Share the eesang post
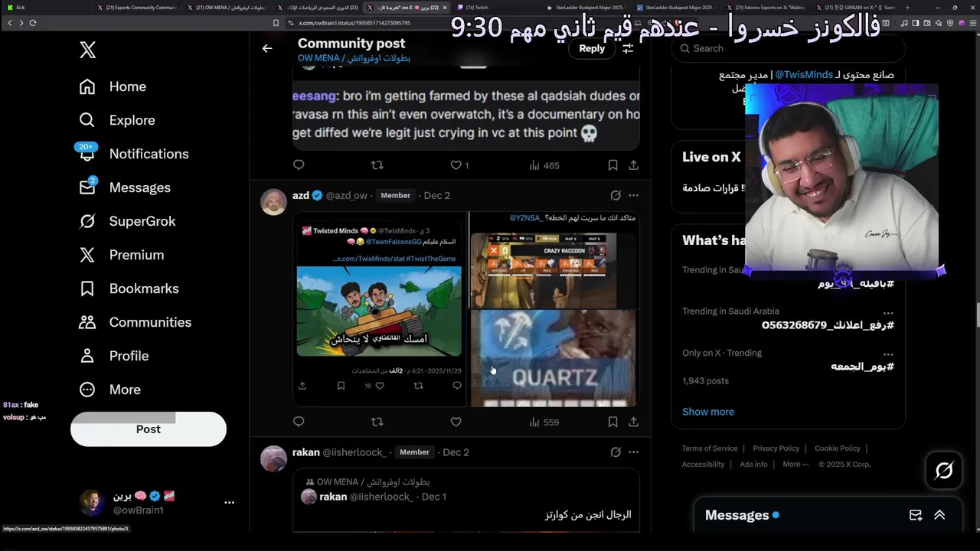980x551 pixels. tap(633, 165)
